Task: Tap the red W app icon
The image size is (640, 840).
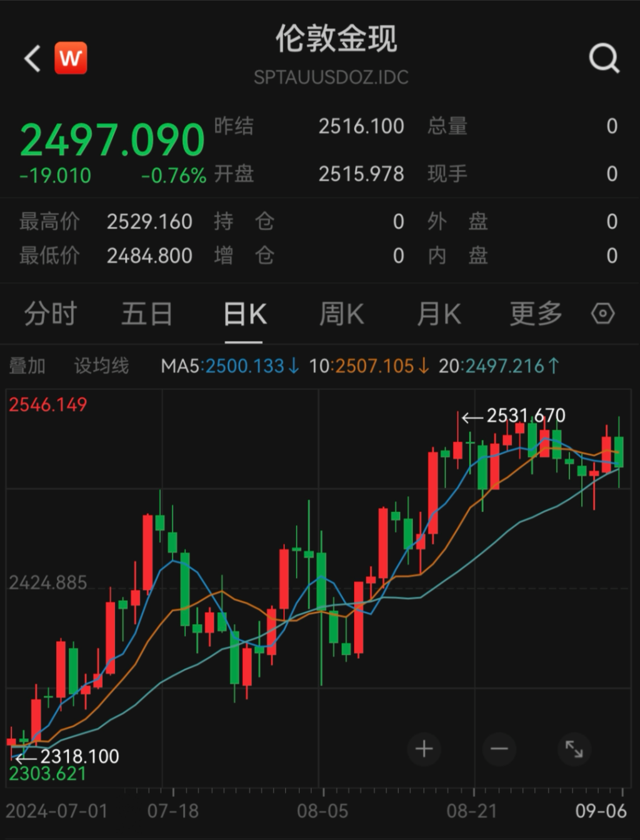Action: pos(71,59)
